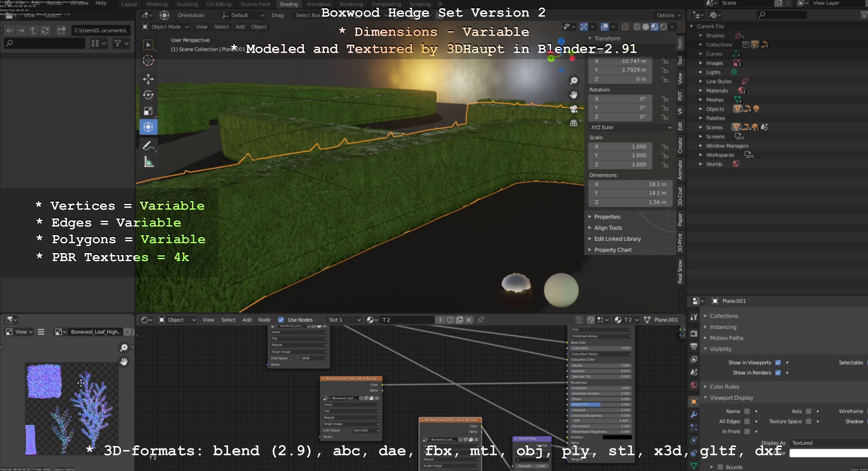Image resolution: width=868 pixels, height=471 pixels.
Task: Open XYZ Euler rotation mode dropdown
Action: click(630, 127)
